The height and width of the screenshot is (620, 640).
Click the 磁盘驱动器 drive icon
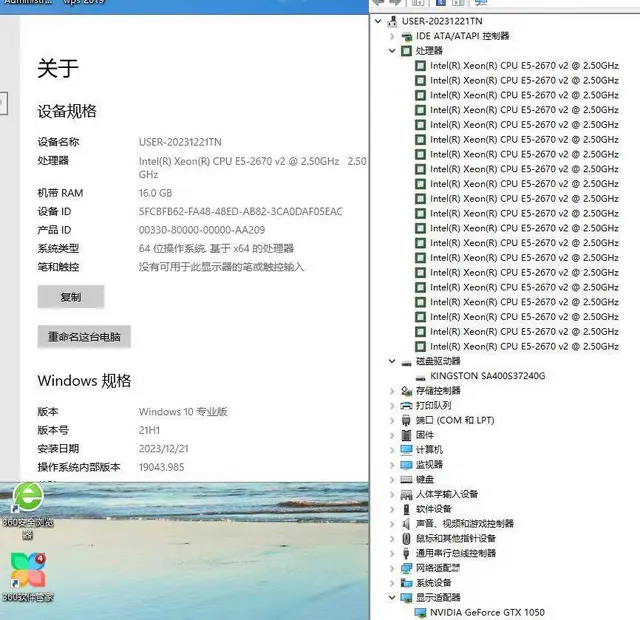(406, 361)
